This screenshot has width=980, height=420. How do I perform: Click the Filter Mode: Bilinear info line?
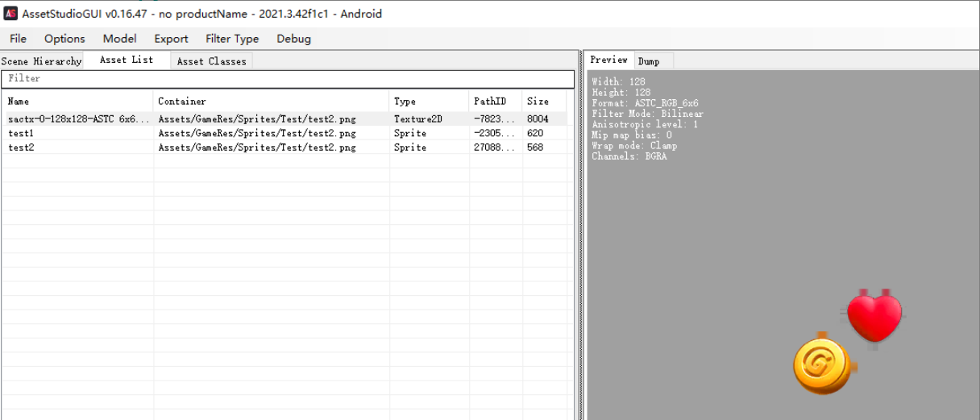point(647,114)
